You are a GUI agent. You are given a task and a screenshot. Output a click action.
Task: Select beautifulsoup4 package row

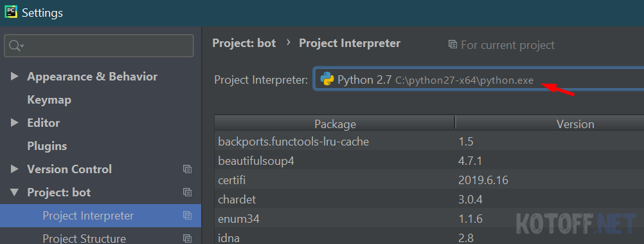(x=429, y=162)
